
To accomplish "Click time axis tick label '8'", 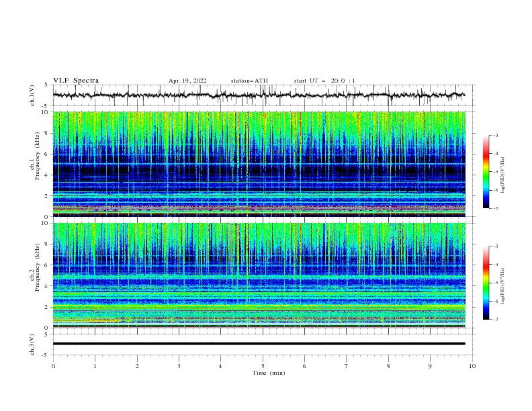I will 388,366.
